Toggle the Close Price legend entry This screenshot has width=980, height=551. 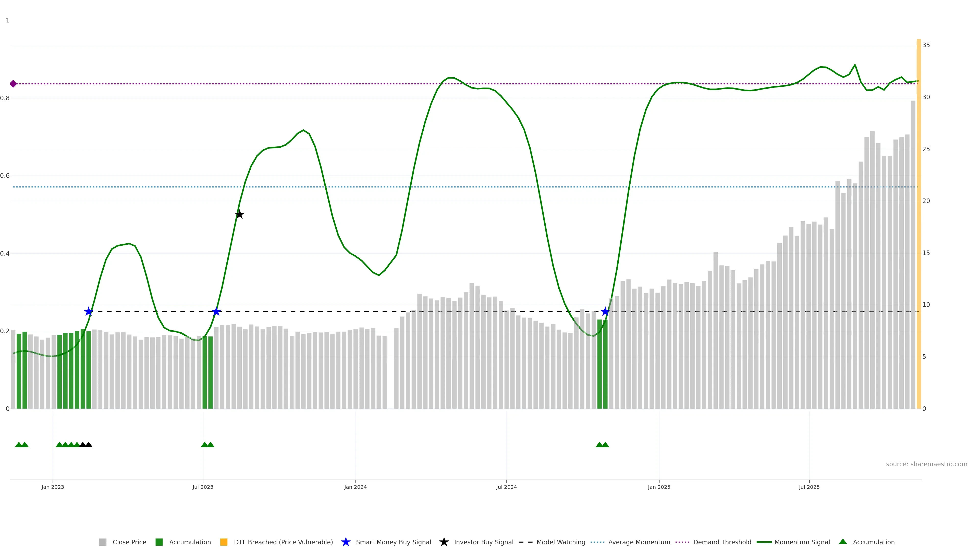point(129,542)
